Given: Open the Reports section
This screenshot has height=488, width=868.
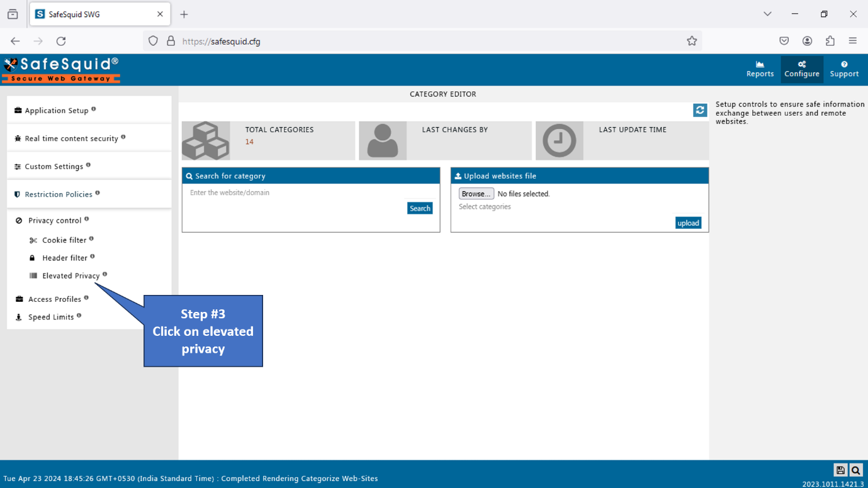Looking at the screenshot, I should (760, 69).
